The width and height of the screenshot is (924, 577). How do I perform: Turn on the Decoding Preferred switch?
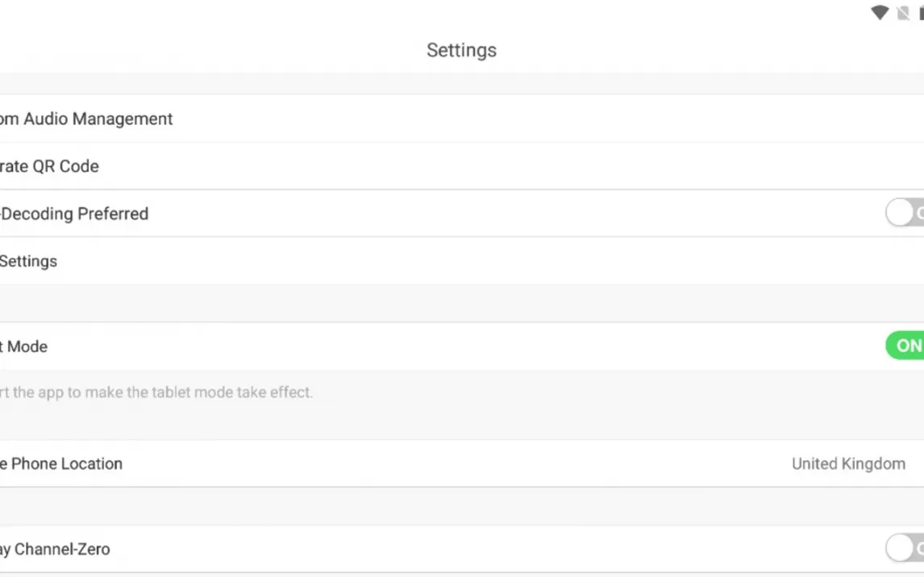[x=905, y=214]
